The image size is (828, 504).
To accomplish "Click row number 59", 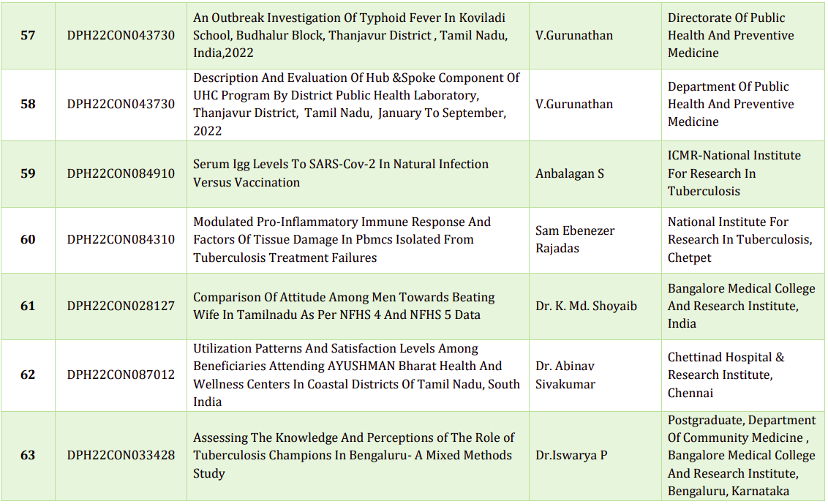I will (28, 173).
